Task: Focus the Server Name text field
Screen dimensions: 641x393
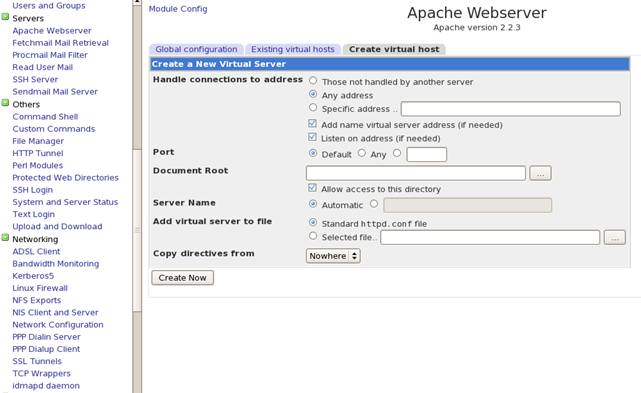Action: pos(467,205)
